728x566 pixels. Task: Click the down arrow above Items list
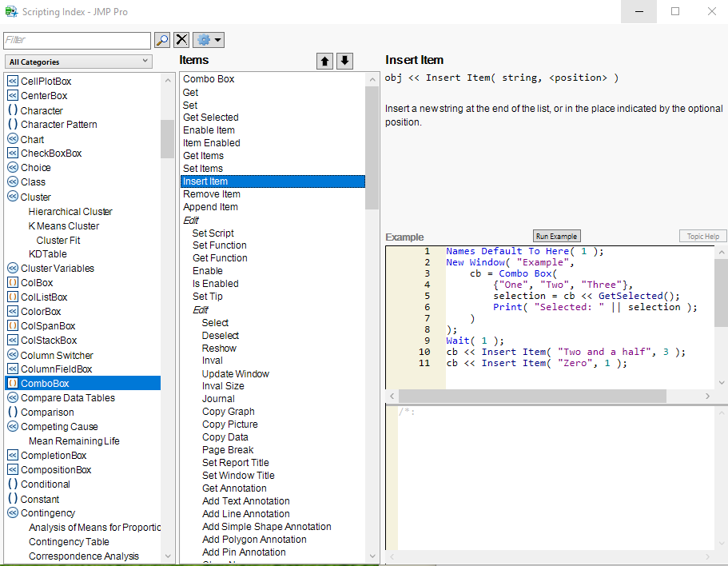344,61
